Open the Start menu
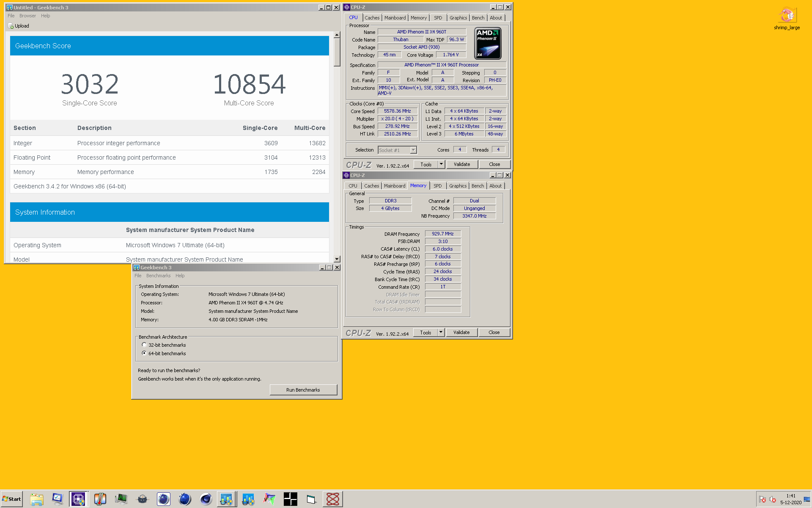 pos(12,499)
